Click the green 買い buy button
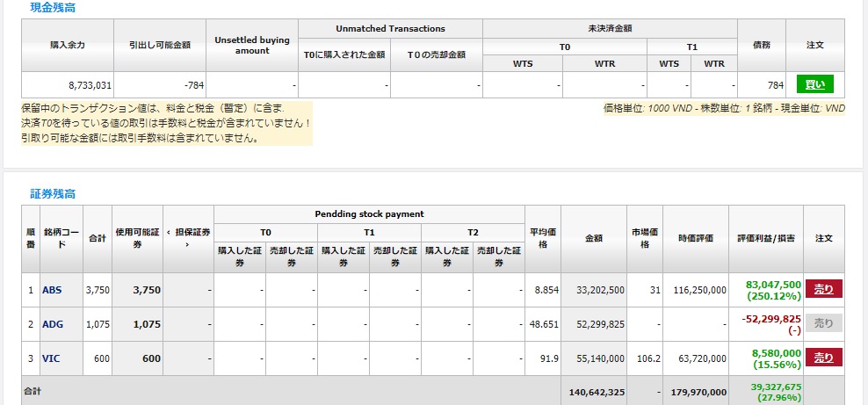The height and width of the screenshot is (405, 868). pyautogui.click(x=814, y=85)
